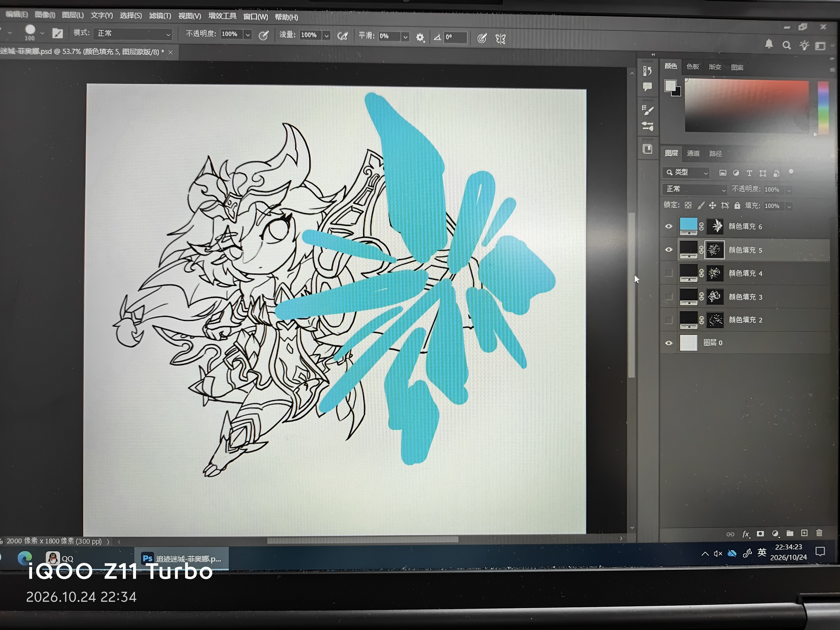The width and height of the screenshot is (840, 630).
Task: Add layer mask icon at panel bottom
Action: [760, 534]
